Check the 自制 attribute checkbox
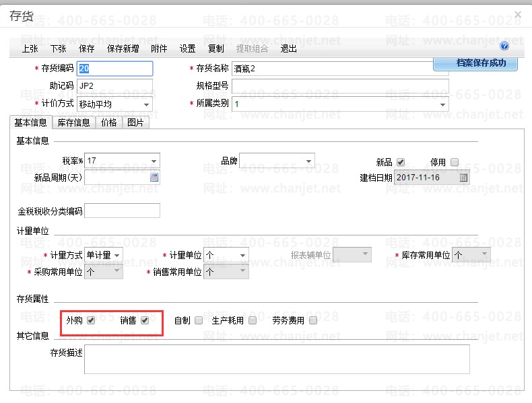Screen dimensions: 532x403 pos(199,320)
